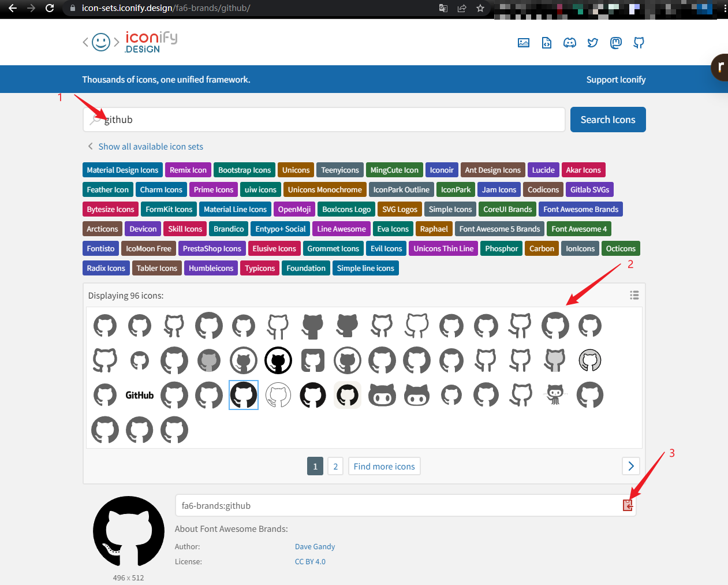Click the Search Icons button
This screenshot has height=585, width=728.
[x=608, y=120]
